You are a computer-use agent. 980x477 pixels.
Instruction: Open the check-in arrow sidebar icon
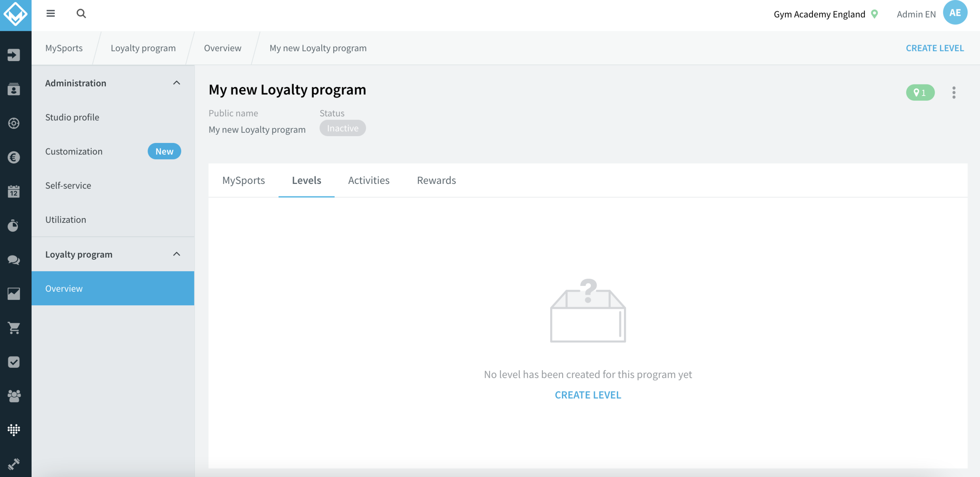tap(14, 55)
